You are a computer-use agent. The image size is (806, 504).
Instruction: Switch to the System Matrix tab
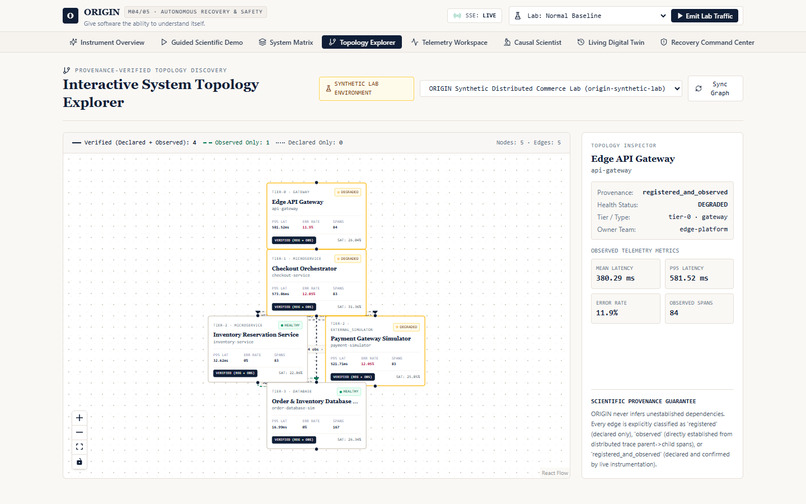click(x=286, y=42)
